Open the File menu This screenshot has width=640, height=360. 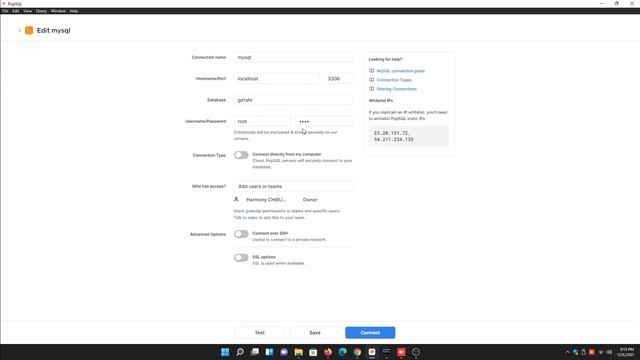[5, 11]
